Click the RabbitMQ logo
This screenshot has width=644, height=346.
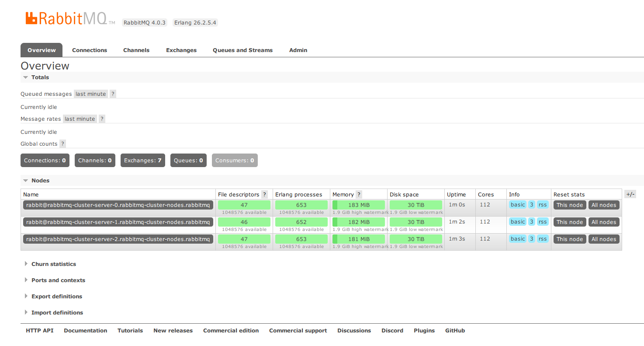coord(70,18)
